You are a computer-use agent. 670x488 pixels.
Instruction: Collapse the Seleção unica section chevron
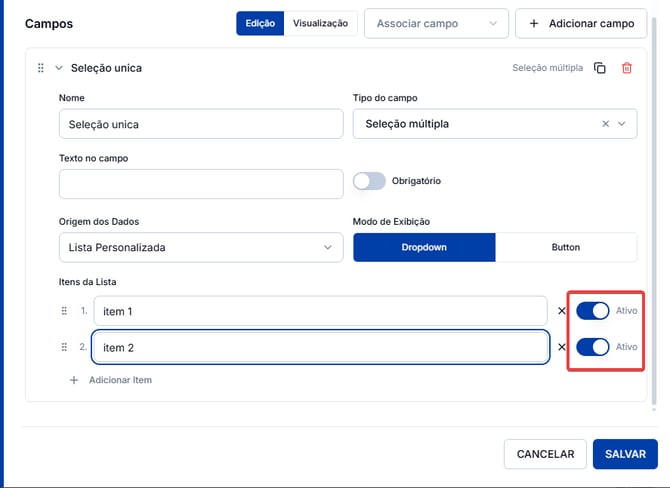point(59,68)
